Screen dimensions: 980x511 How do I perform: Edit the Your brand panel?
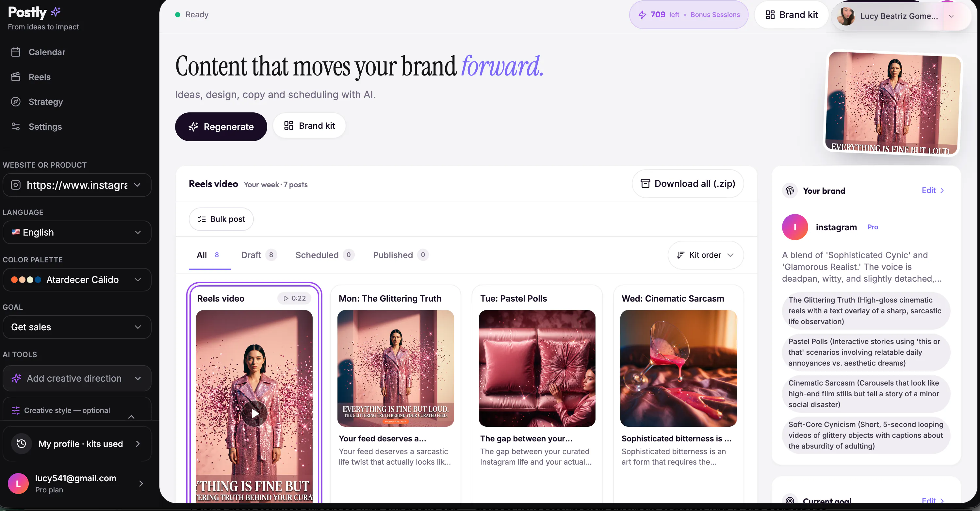click(933, 190)
